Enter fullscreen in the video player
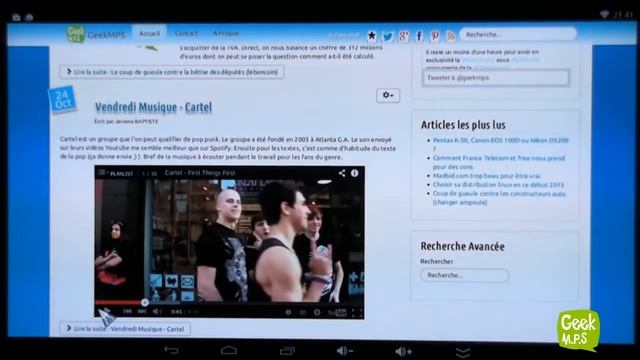The image size is (640, 360). tap(357, 313)
